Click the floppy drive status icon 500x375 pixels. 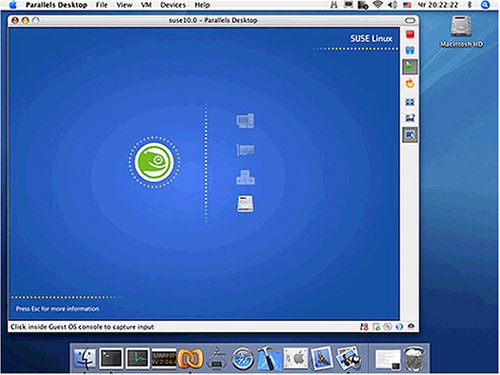tap(376, 327)
